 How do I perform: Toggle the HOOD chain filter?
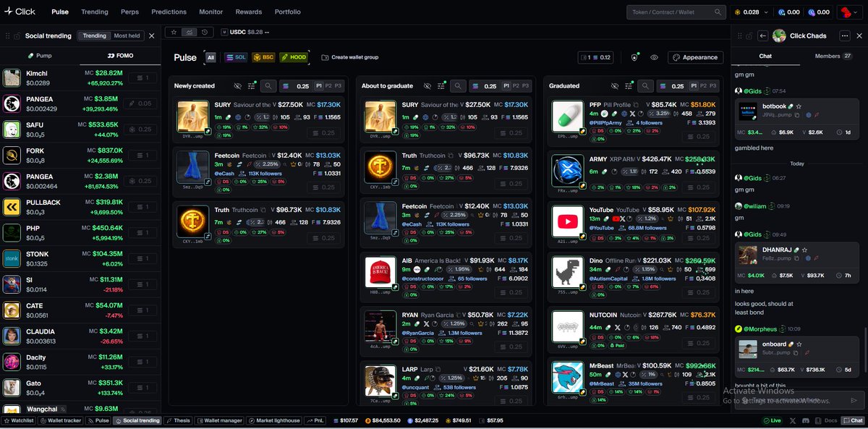click(x=294, y=57)
